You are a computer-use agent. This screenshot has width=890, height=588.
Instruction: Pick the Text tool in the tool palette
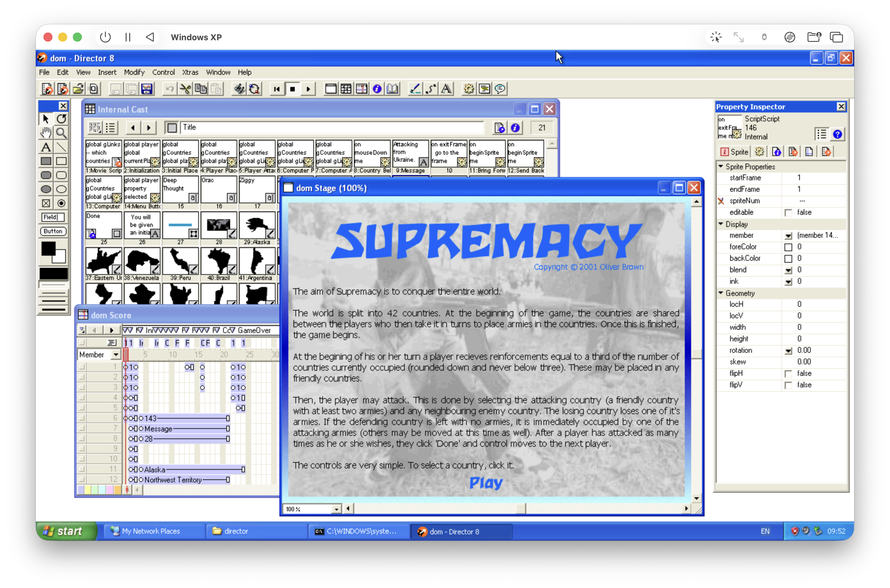(x=46, y=147)
